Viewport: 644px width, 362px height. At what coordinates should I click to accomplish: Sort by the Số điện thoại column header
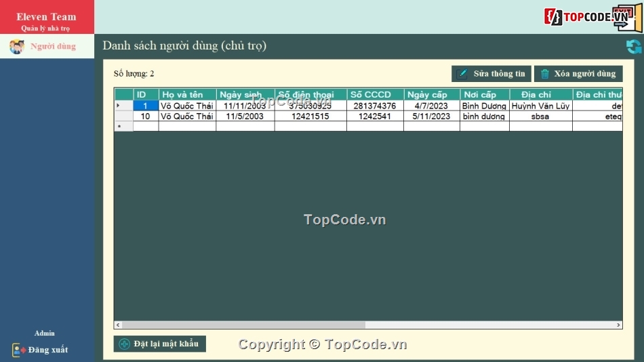[x=310, y=94]
